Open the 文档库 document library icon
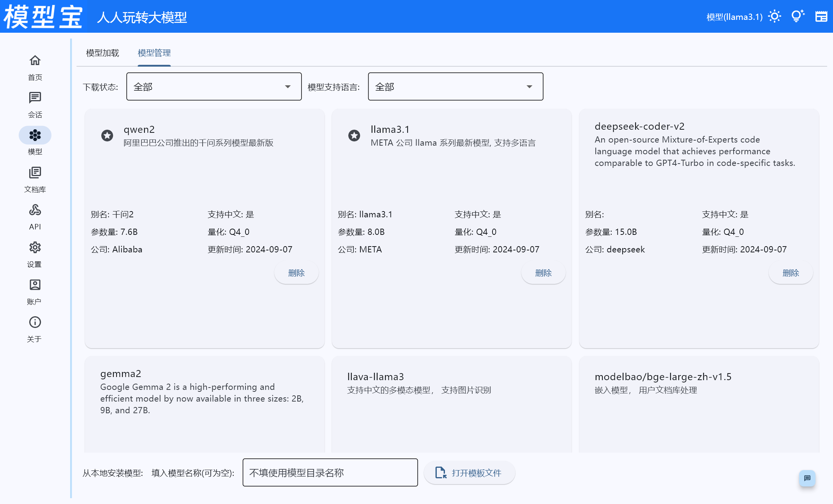 [35, 173]
